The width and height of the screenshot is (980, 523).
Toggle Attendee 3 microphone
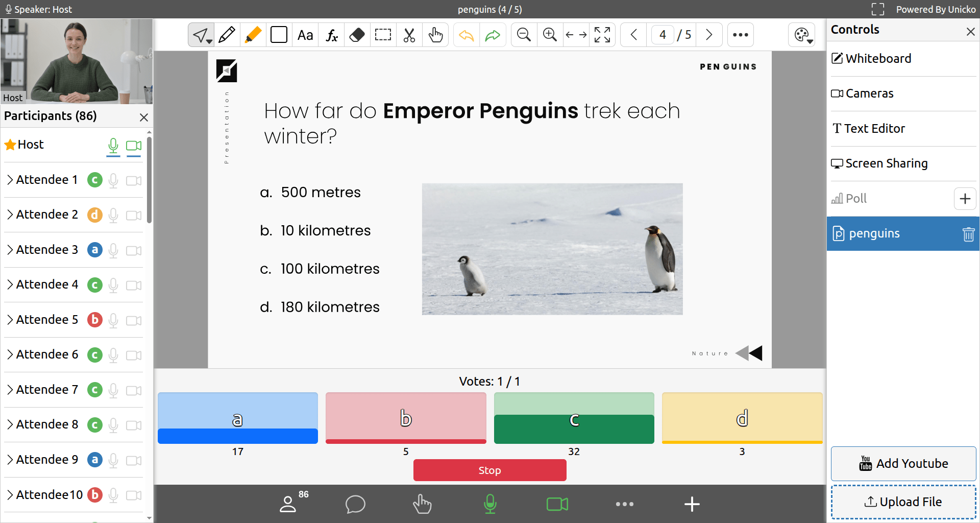[x=113, y=250]
